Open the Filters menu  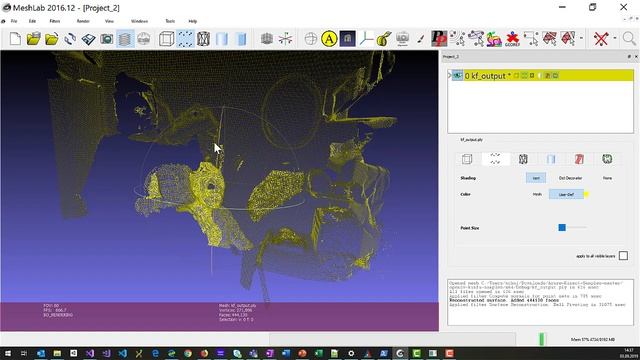[x=55, y=21]
